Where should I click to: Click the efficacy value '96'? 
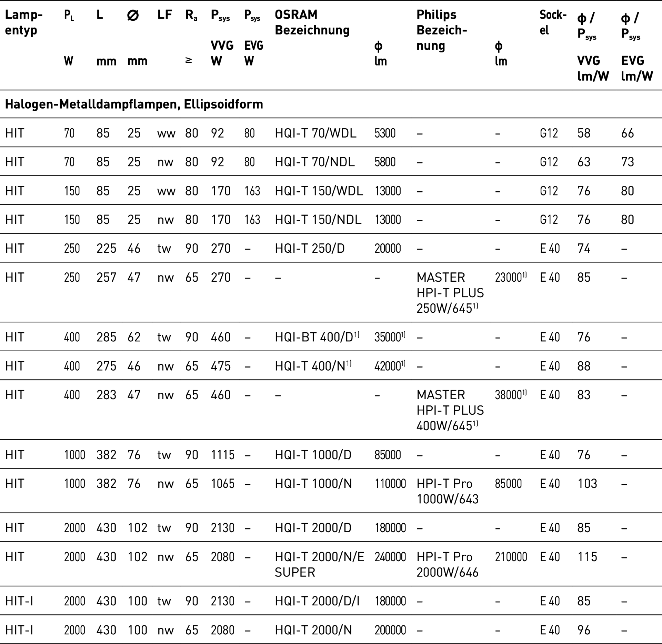pos(584,630)
